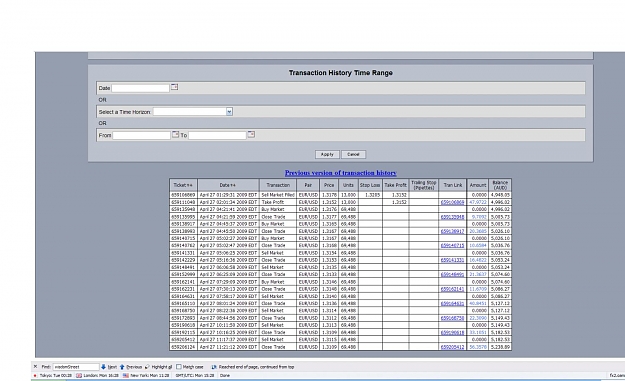Image resolution: width=625 pixels, height=381 pixels.
Task: Click into the Date input field
Action: tap(141, 88)
